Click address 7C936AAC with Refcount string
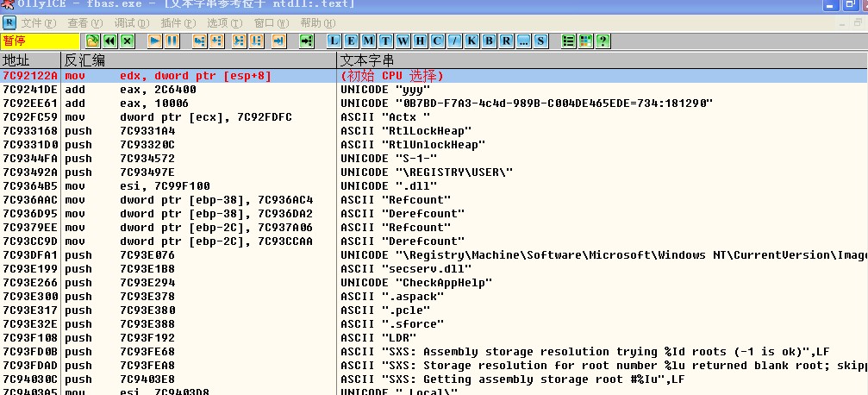Screen dimensions: 868x395 [x=30, y=200]
